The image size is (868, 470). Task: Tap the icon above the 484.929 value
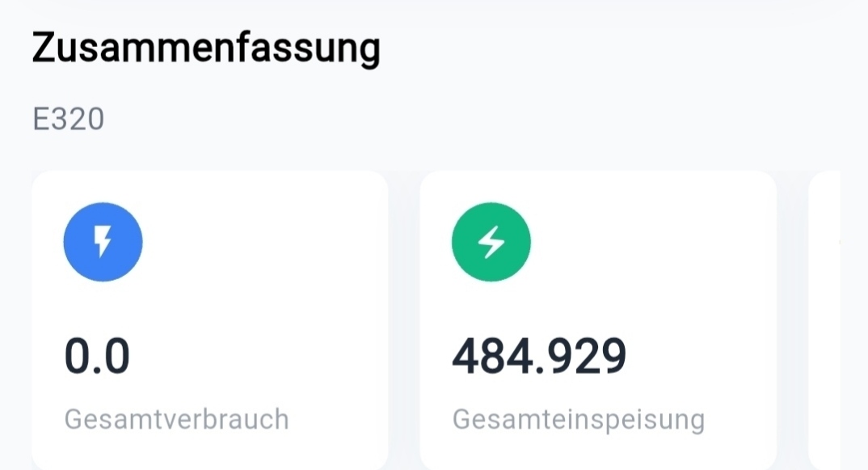point(491,241)
